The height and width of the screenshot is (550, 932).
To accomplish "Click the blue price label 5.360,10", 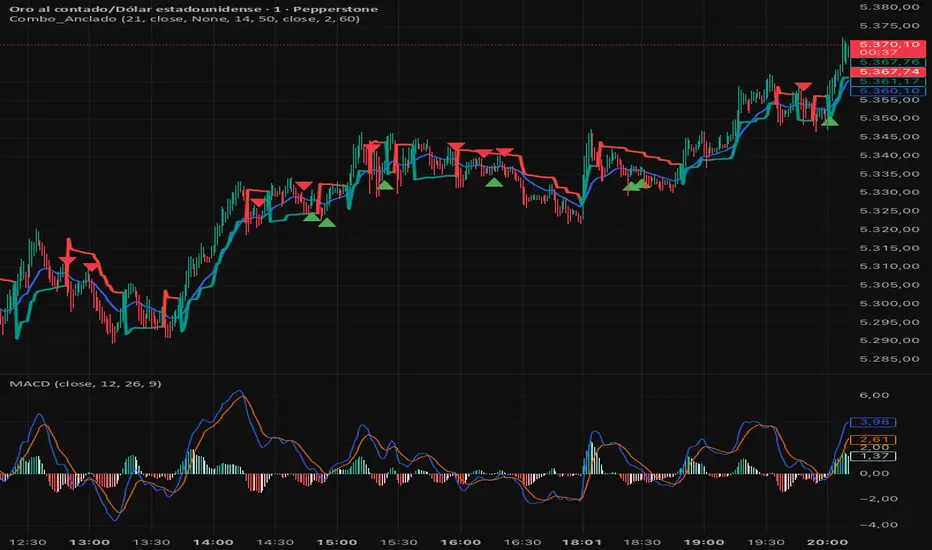I will pyautogui.click(x=888, y=91).
